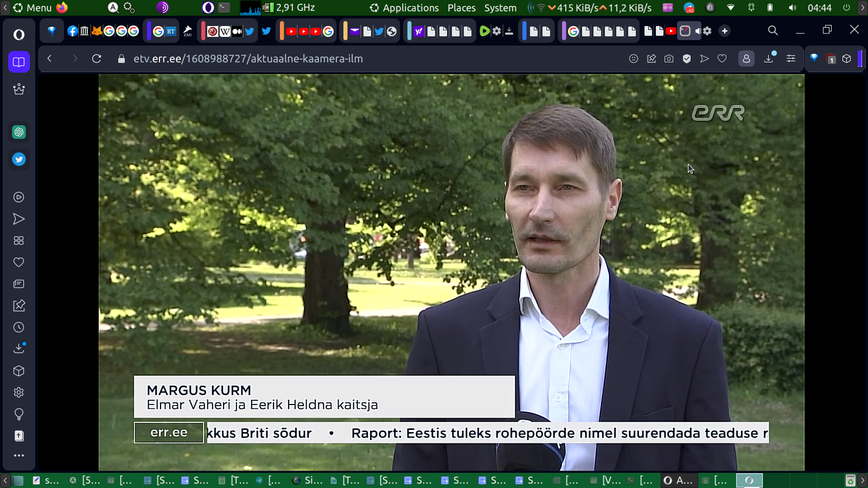This screenshot has width=868, height=488.
Task: Open the System menu
Action: (500, 8)
